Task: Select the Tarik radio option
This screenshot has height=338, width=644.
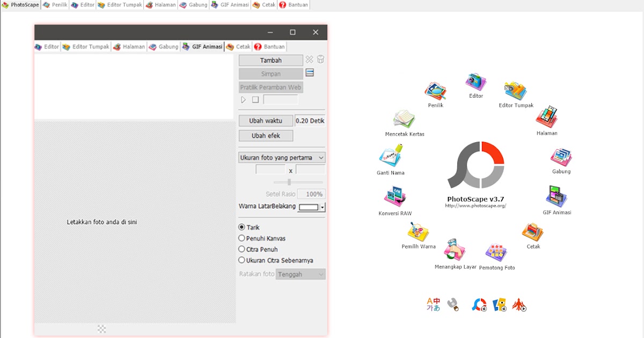Action: tap(241, 227)
